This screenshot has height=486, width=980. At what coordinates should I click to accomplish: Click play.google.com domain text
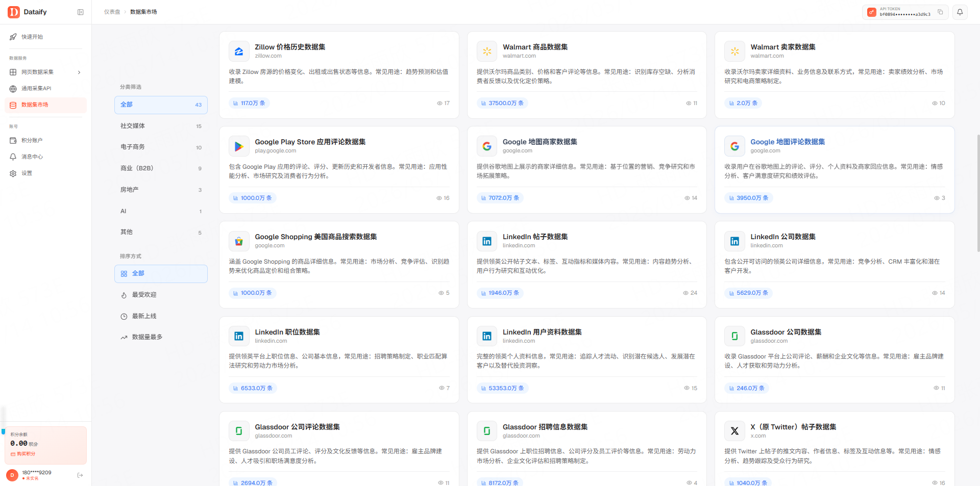(x=276, y=151)
